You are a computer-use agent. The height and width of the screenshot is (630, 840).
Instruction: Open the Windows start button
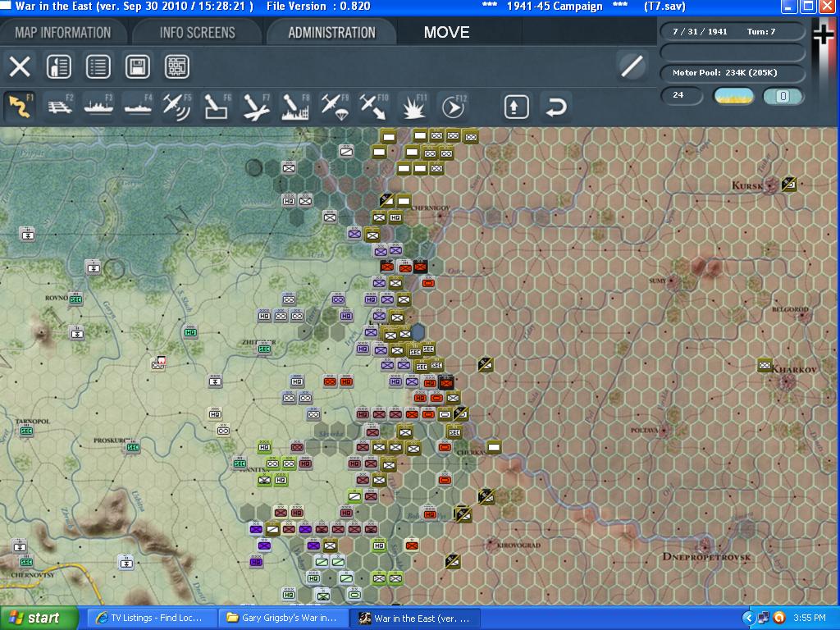pyautogui.click(x=39, y=618)
